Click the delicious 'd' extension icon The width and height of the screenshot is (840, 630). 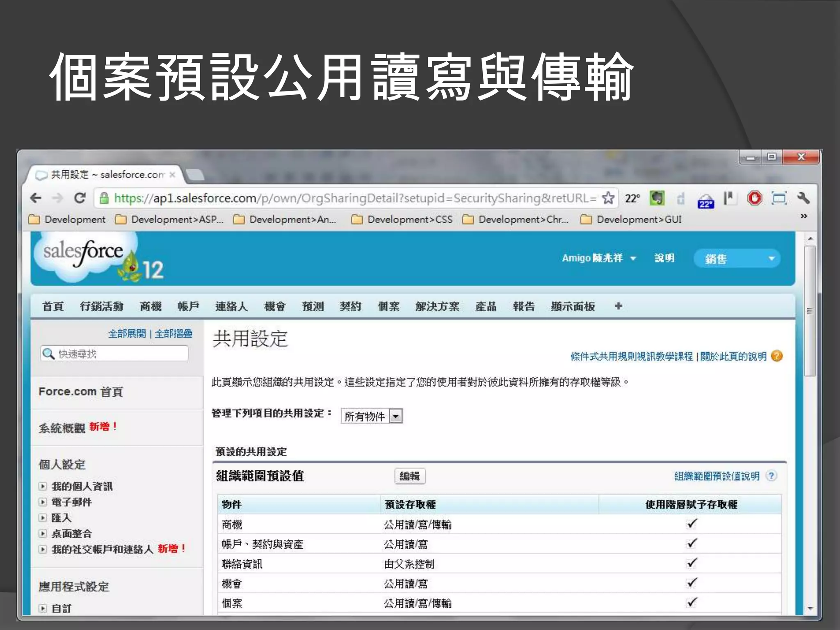coord(680,199)
